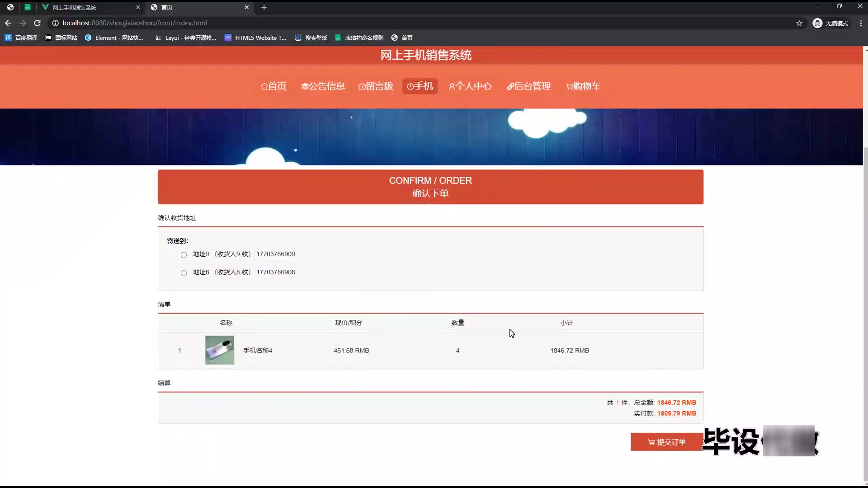Submit order with 提交订单 button

667,442
